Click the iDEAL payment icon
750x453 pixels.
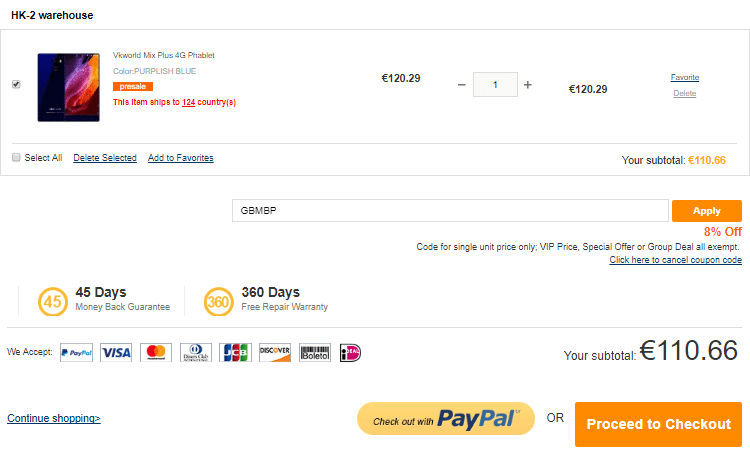click(x=350, y=353)
